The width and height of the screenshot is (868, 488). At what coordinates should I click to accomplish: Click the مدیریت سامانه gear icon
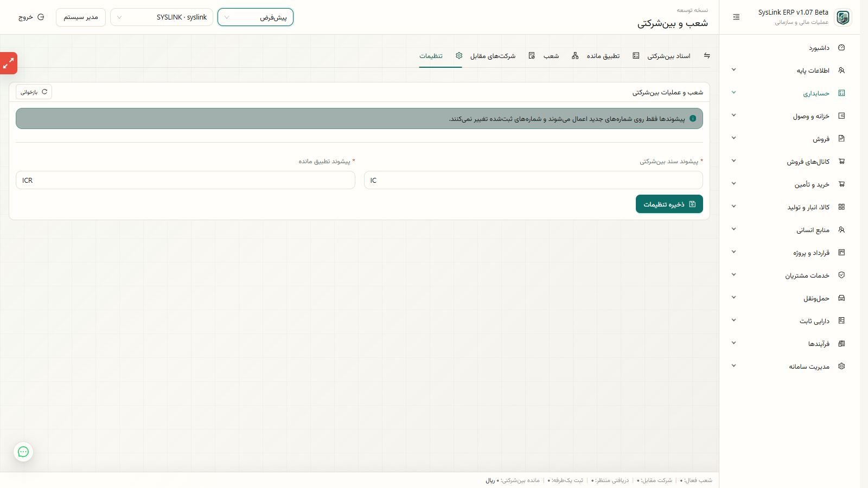click(x=841, y=367)
